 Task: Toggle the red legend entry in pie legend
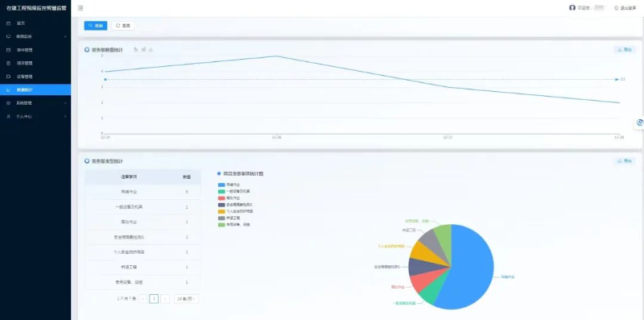(x=221, y=198)
